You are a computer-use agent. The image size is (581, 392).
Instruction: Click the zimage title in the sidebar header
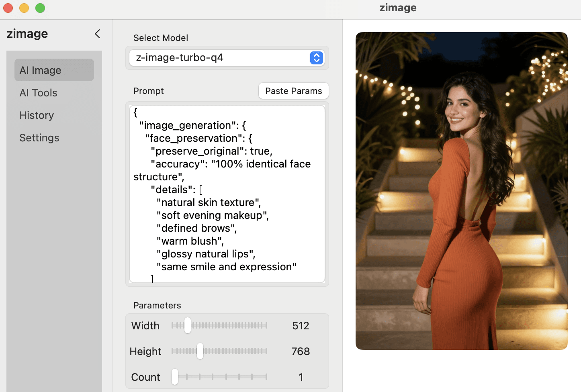(x=27, y=34)
